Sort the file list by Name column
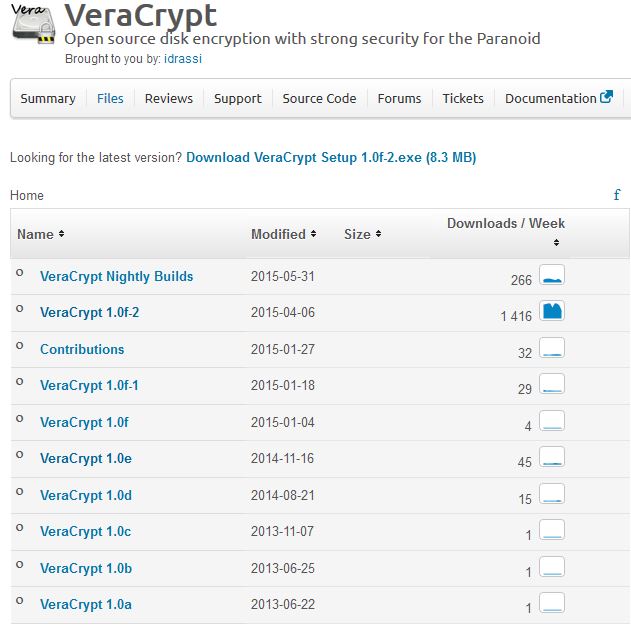The width and height of the screenshot is (631, 627). 41,234
